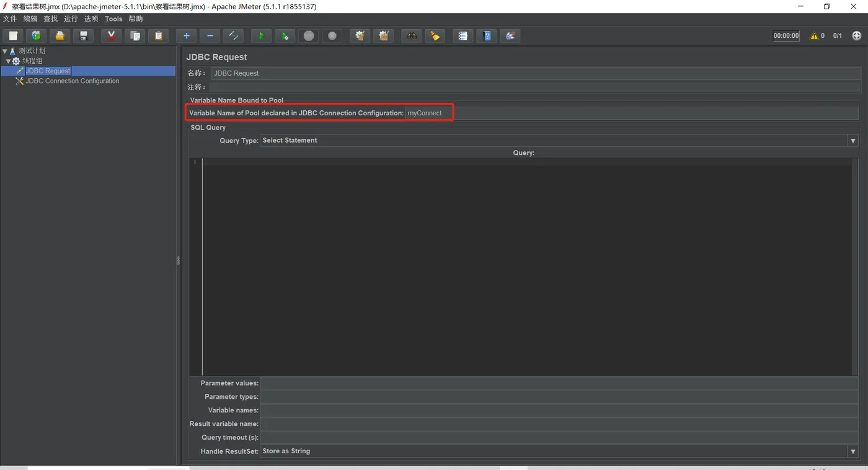Screen dimensions: 868x470
Task: Click the Cut scissors icon
Action: [x=112, y=36]
